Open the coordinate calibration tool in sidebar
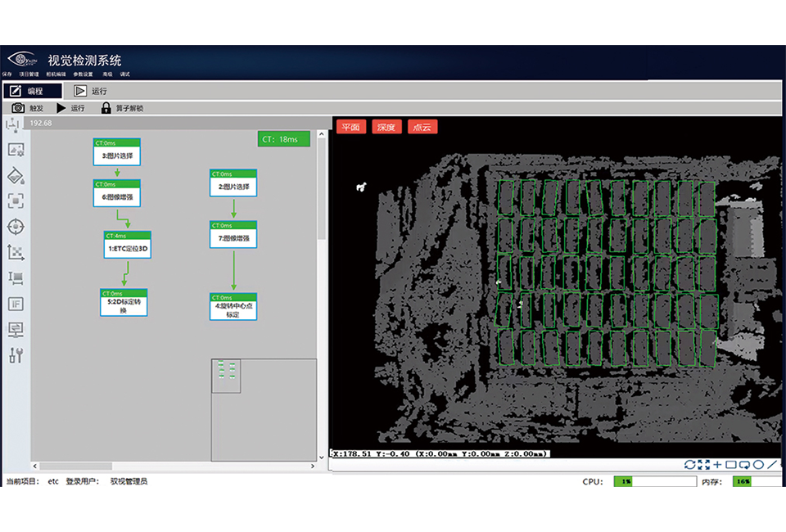Viewport: 786px width, 532px height. (16, 252)
